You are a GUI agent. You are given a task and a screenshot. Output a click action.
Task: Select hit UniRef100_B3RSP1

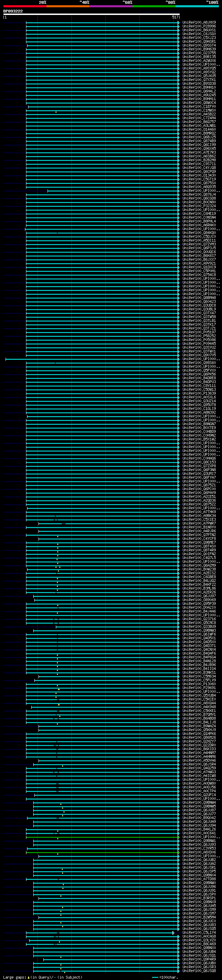click(x=199, y=898)
